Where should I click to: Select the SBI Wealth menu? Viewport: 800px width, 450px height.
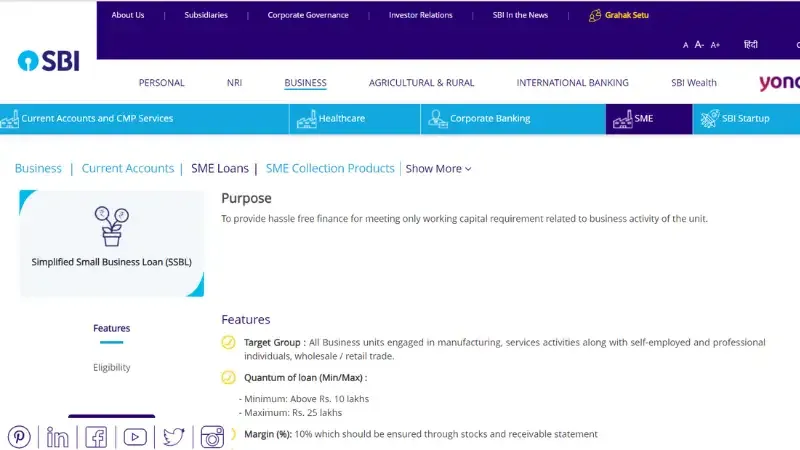tap(694, 83)
